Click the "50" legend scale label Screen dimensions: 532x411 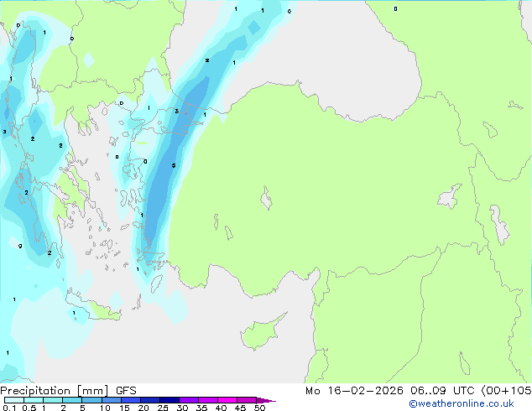tap(259, 408)
